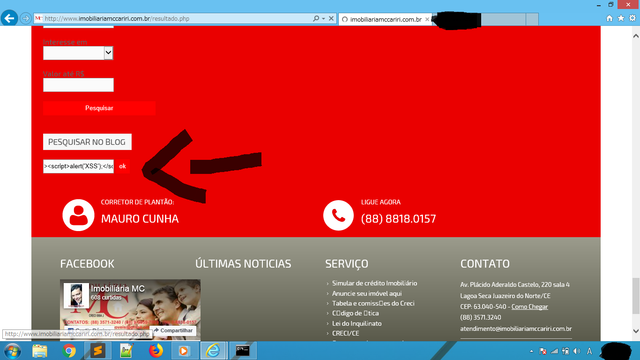Viewport: 640px width, 360px height.
Task: Go back with the browser back arrow
Action: (9, 18)
